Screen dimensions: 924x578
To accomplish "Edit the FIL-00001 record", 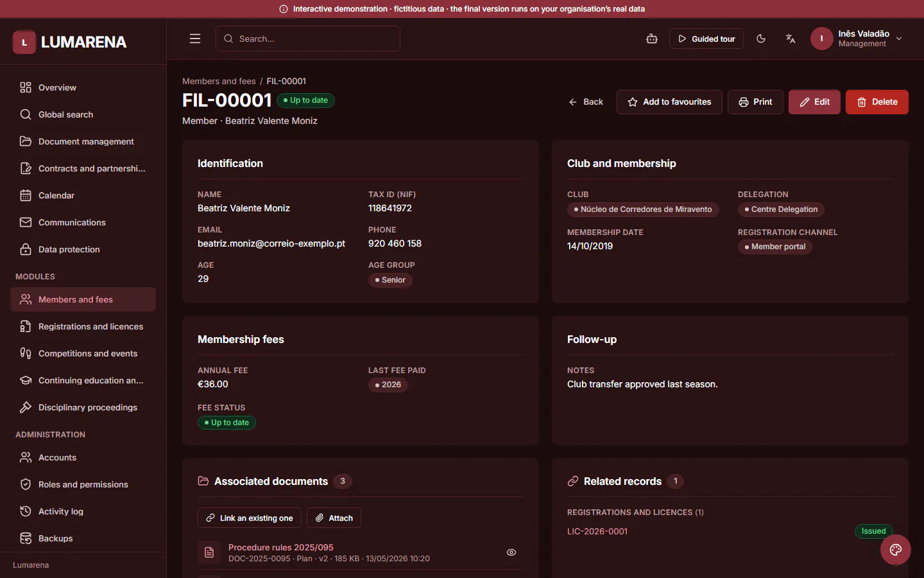I will [814, 102].
